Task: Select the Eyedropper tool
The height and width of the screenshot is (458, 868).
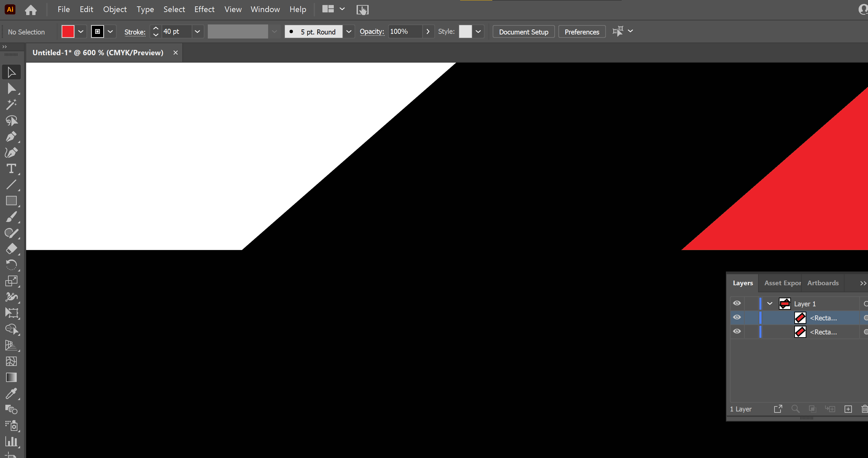Action: point(11,393)
